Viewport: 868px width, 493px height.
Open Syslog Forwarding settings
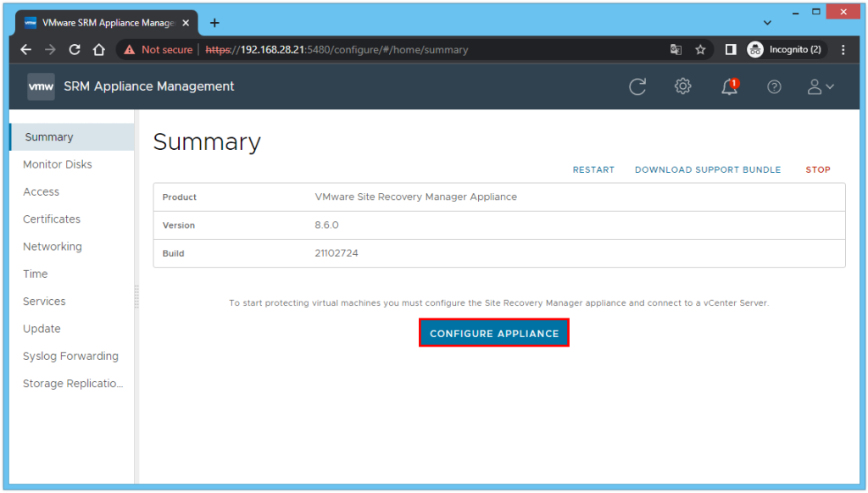coord(72,357)
